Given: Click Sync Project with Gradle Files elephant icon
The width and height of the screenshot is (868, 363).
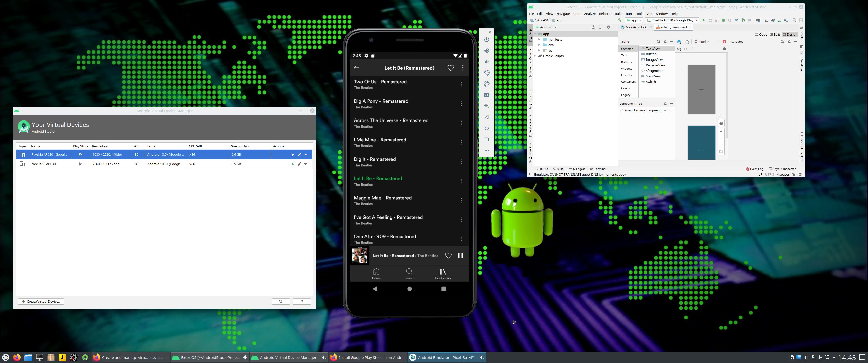Looking at the screenshot, I should click(x=773, y=20).
